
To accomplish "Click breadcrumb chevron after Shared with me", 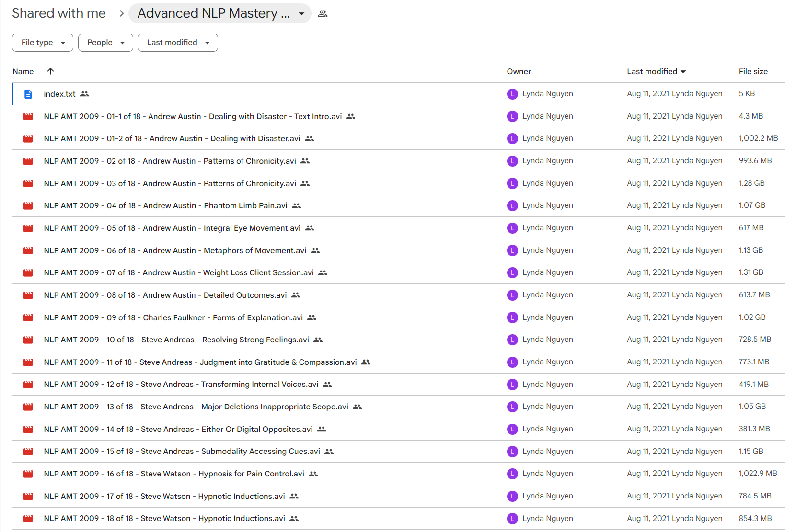I will coord(122,13).
